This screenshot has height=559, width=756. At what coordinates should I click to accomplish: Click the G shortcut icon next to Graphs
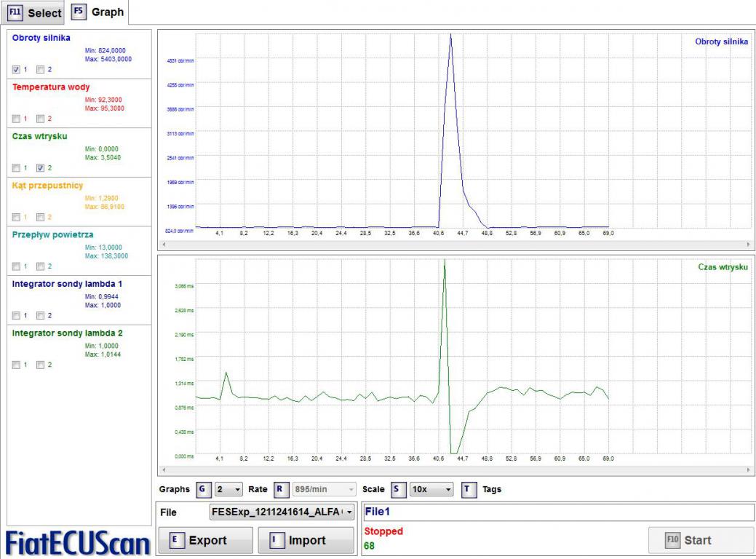click(203, 490)
